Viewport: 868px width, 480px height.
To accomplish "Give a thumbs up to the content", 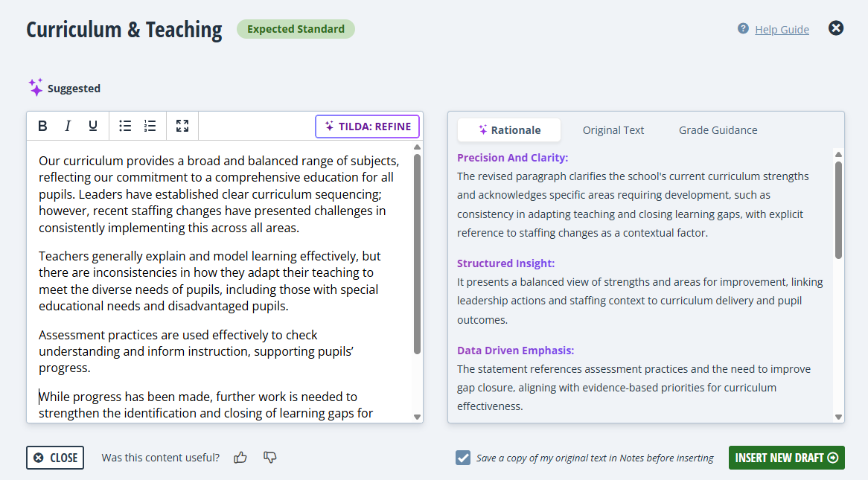I will click(240, 458).
